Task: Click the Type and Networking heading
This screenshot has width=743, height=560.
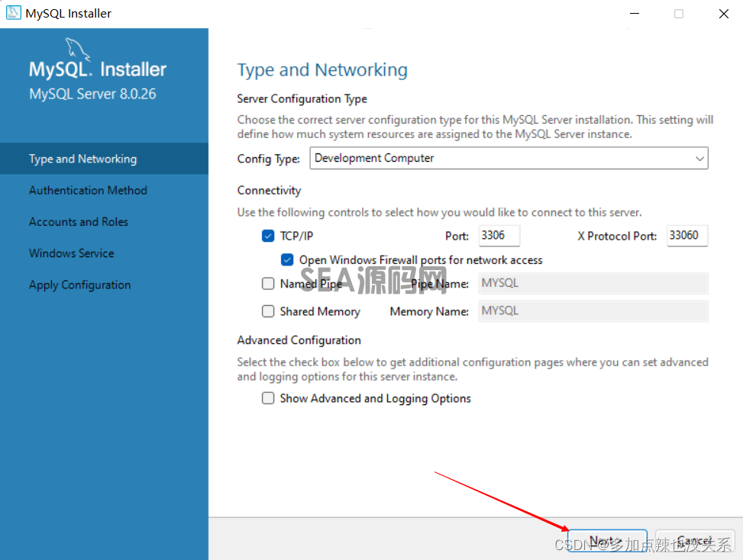Action: (322, 70)
